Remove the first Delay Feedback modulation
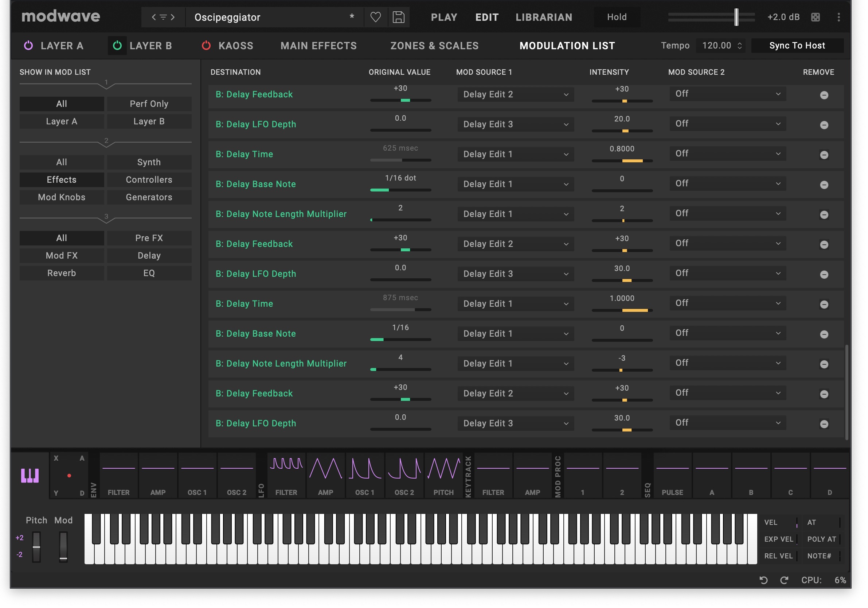Image resolution: width=868 pixels, height=608 pixels. 824,95
